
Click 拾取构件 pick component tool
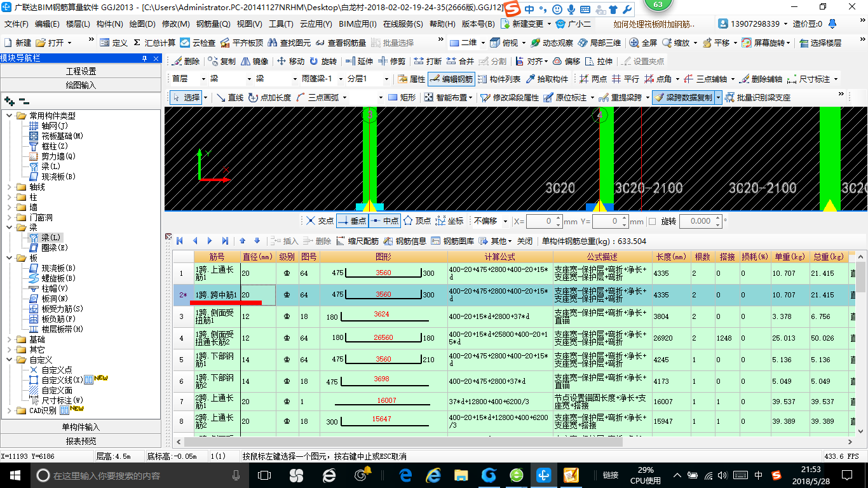coord(546,79)
